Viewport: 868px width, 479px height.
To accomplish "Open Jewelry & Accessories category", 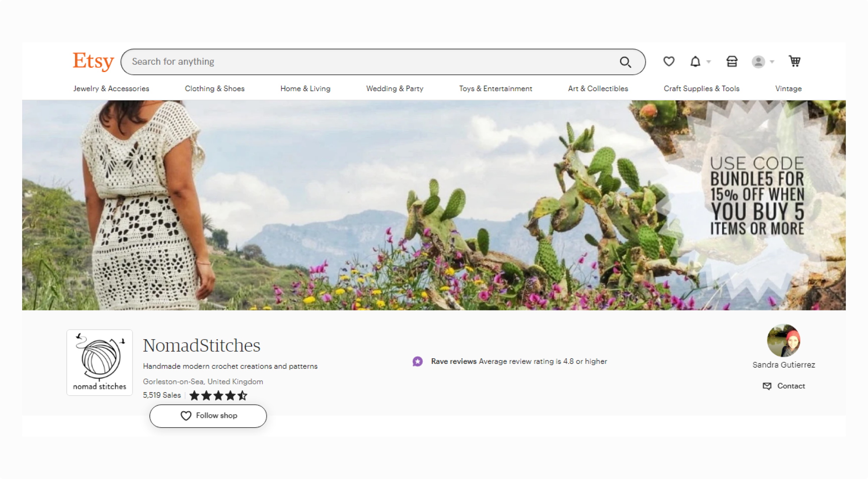I will 111,89.
